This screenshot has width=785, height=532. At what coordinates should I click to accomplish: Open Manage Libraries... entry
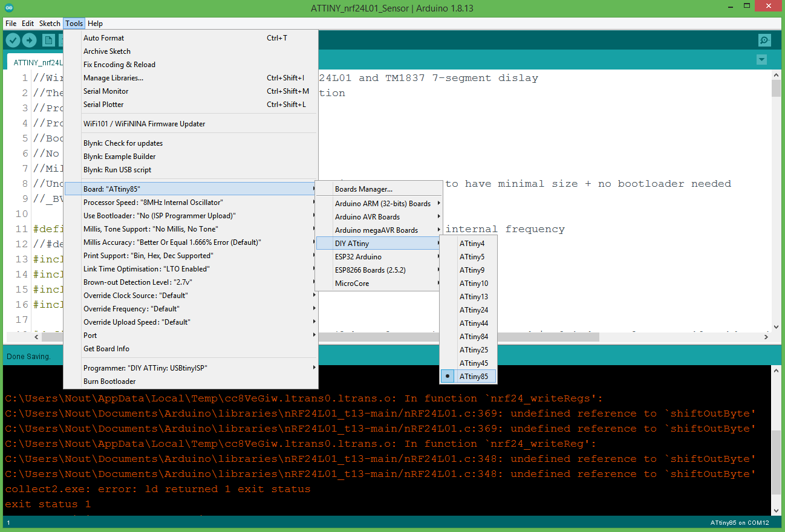pyautogui.click(x=191, y=78)
